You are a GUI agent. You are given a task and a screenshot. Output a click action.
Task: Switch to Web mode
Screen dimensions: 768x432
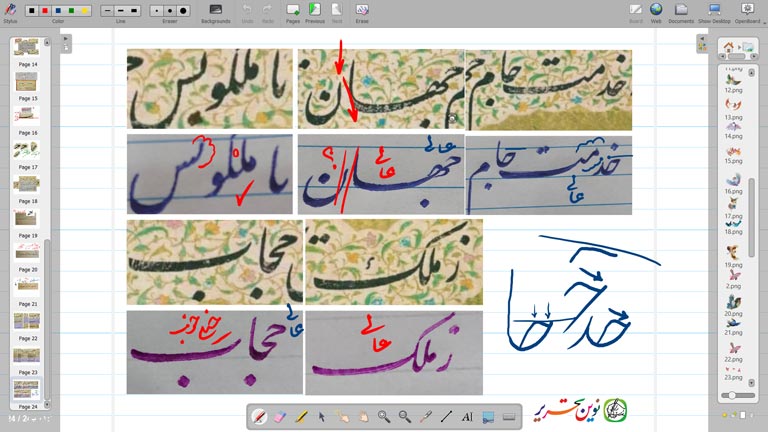point(657,10)
